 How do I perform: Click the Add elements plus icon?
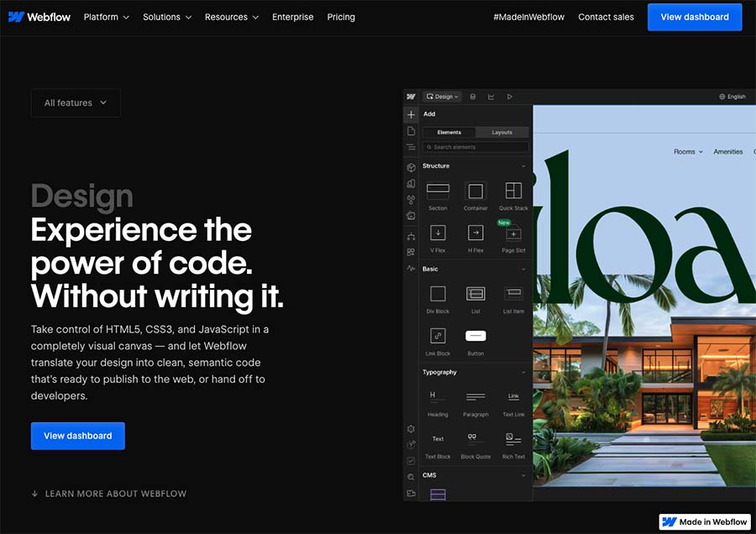pos(411,114)
